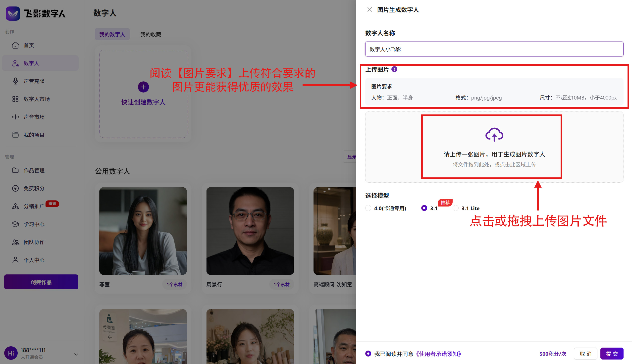Click the Hi user avatar
Screen dimensions: 632x364
11,353
